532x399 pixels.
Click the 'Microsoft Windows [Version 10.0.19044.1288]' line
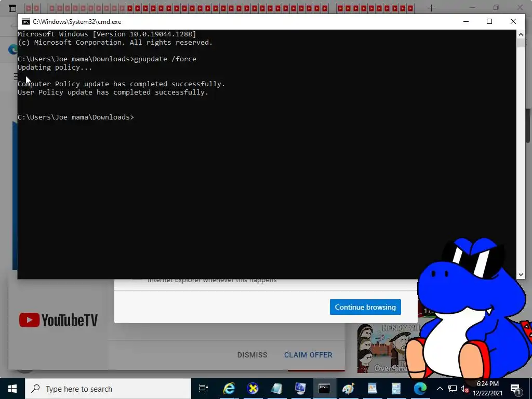coord(107,34)
